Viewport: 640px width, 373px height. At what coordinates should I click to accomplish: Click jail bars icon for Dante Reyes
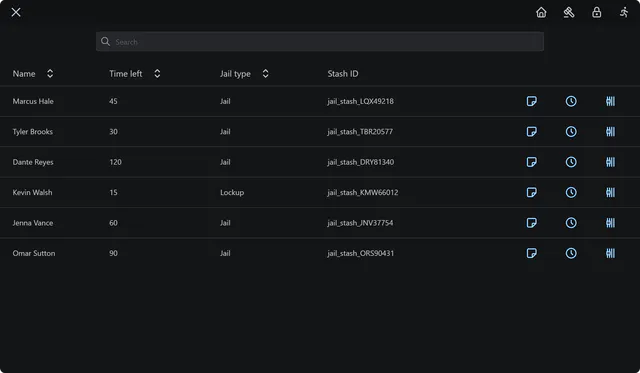(x=610, y=162)
